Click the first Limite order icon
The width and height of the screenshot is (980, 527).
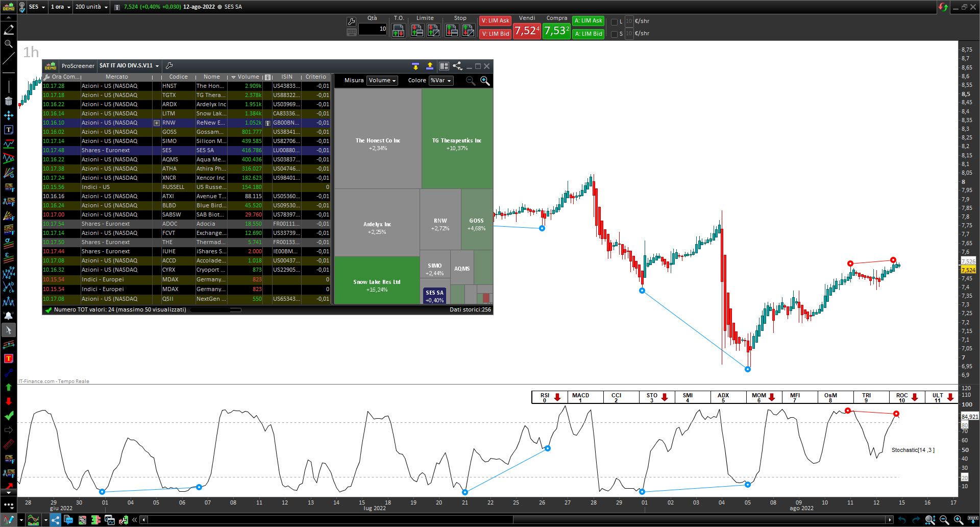click(417, 31)
